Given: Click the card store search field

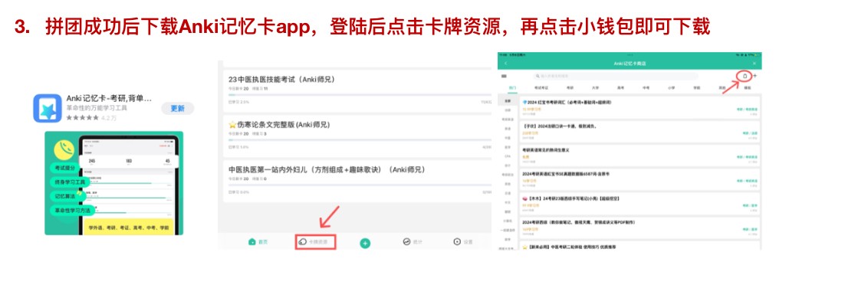Looking at the screenshot, I should click(x=615, y=76).
